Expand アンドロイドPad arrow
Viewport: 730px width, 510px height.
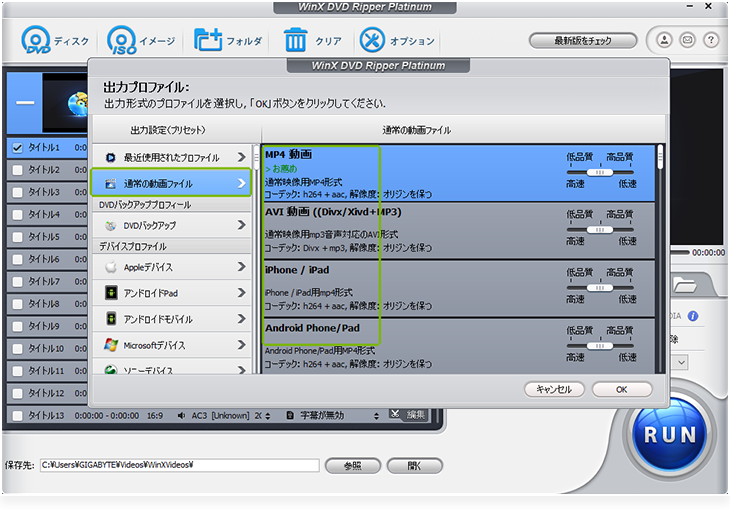click(241, 292)
